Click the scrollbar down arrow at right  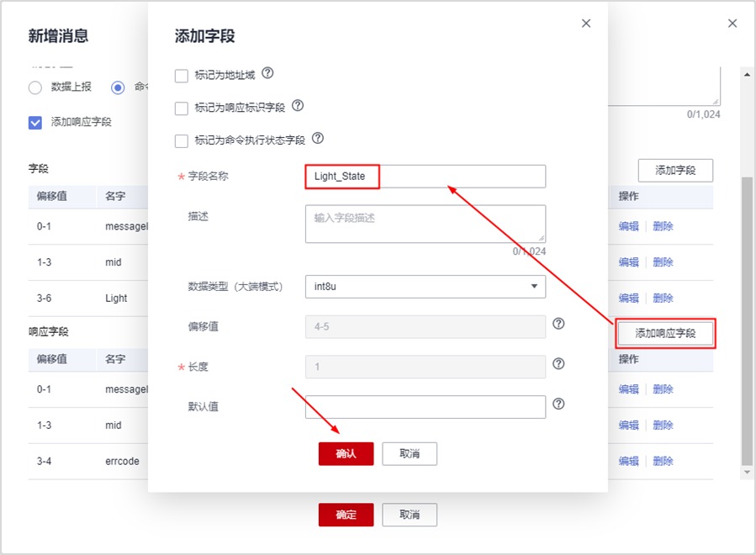point(747,473)
